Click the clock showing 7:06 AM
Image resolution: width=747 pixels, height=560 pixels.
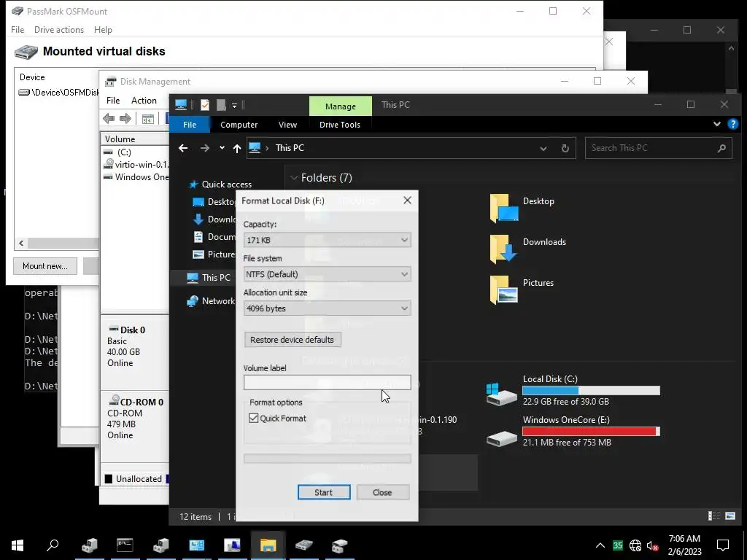point(684,539)
